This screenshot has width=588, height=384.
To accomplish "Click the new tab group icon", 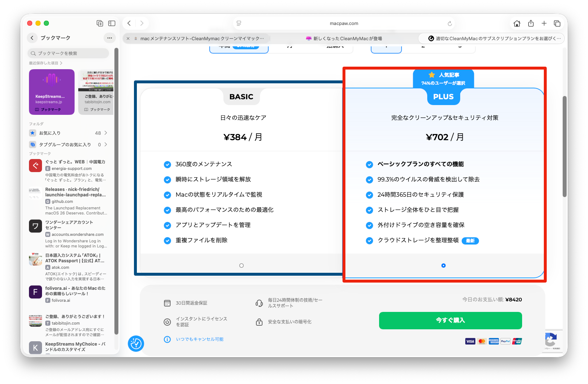I will 100,24.
